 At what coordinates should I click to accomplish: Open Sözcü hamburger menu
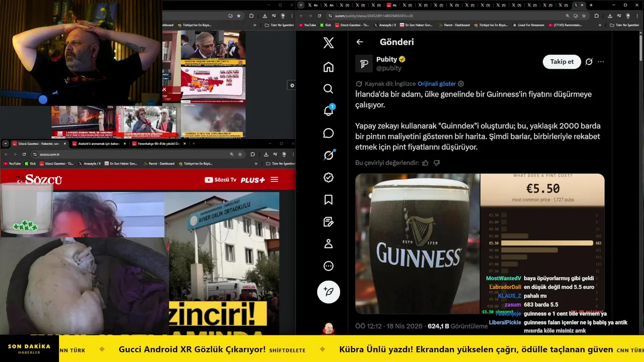[274, 179]
